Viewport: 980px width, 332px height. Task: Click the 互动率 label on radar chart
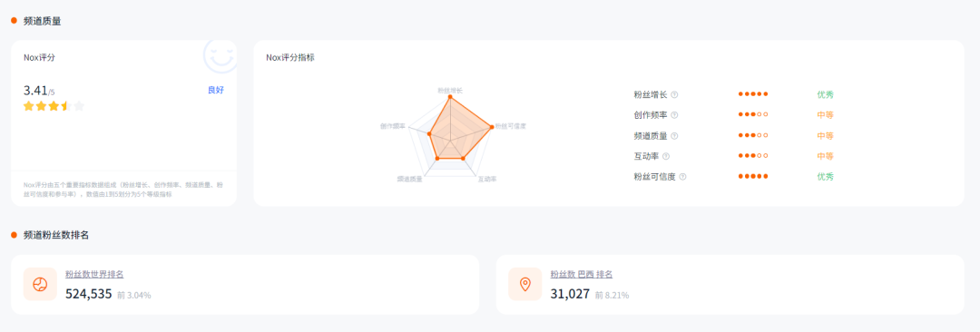click(x=487, y=179)
